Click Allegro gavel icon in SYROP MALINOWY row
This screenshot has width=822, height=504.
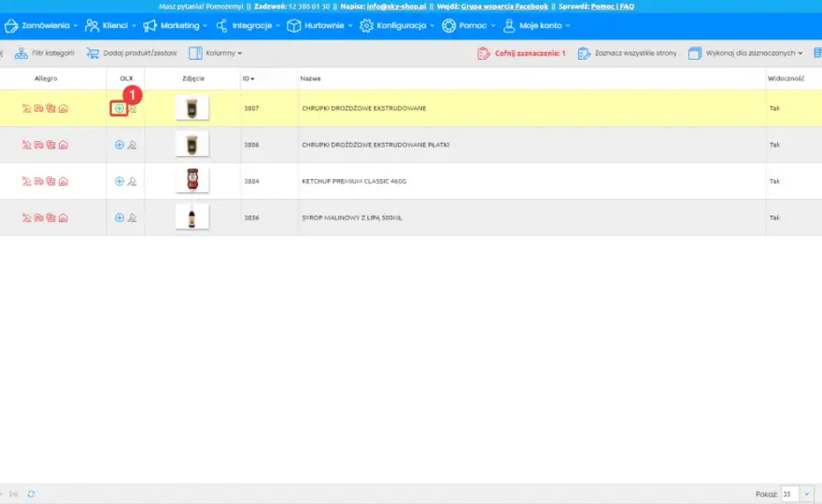tap(26, 217)
